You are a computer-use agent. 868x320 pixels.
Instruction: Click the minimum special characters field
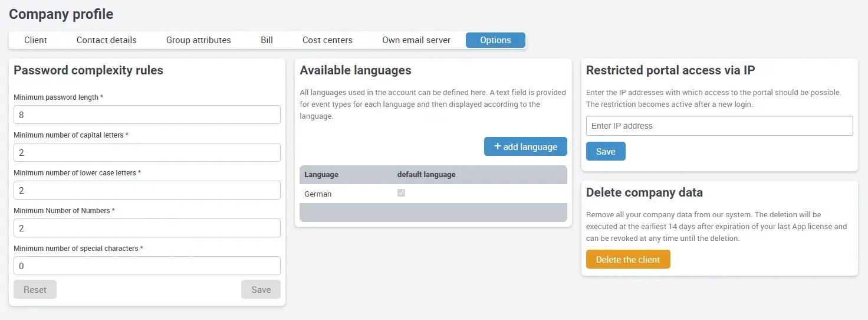[x=147, y=266]
